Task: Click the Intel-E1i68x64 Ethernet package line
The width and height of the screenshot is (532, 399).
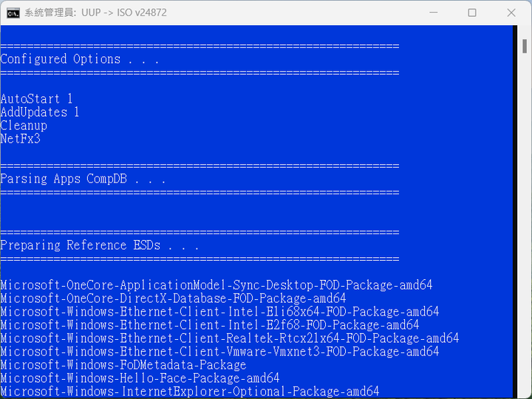Action: coord(220,312)
